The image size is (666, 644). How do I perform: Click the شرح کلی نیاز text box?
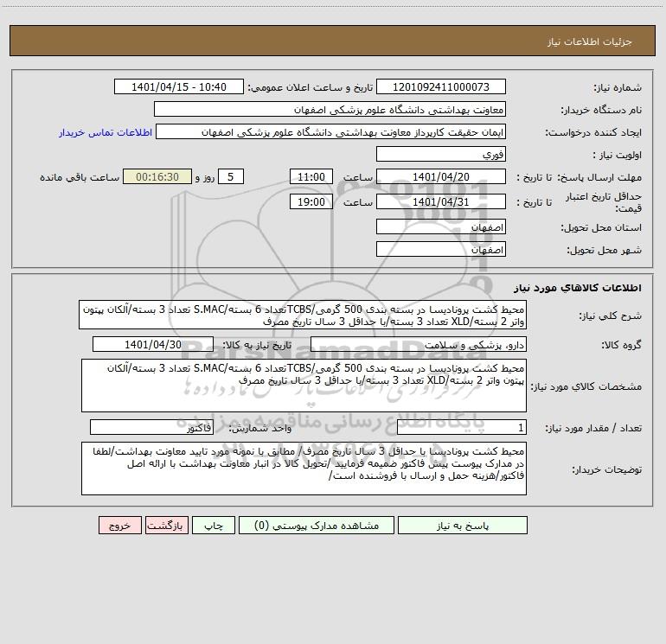click(303, 315)
